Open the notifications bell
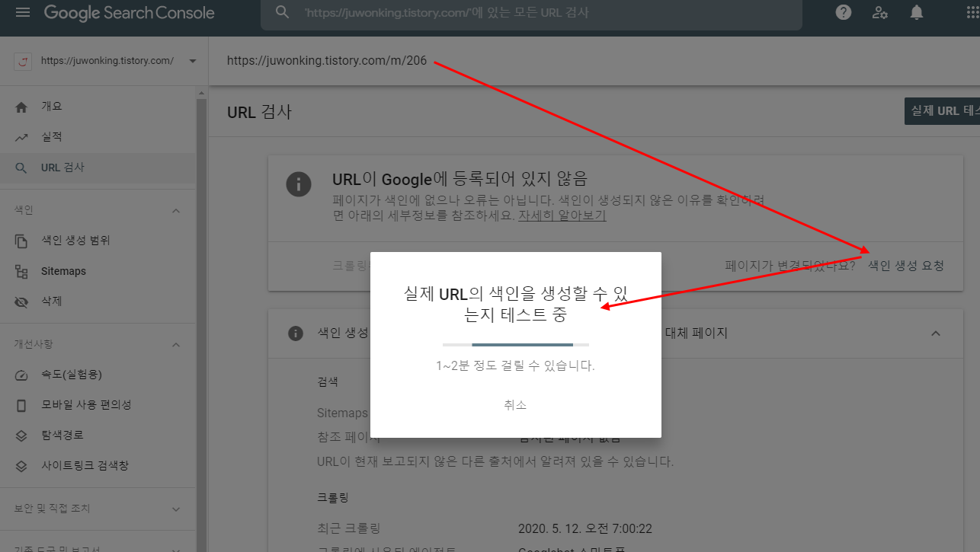Image resolution: width=980 pixels, height=552 pixels. [x=917, y=12]
